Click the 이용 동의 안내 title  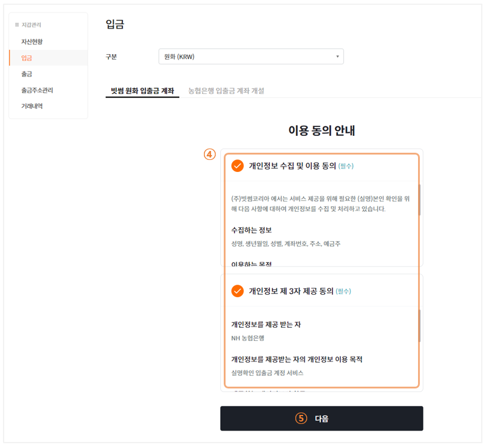click(x=321, y=130)
